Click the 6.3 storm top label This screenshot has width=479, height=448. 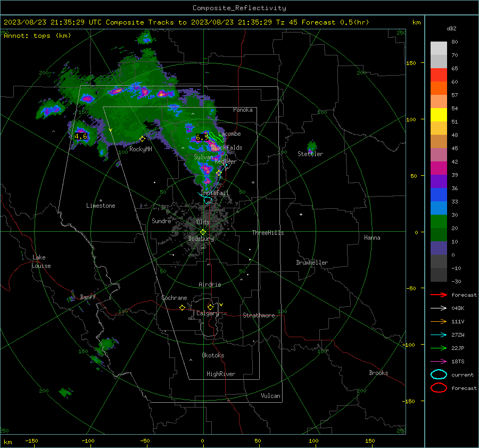pyautogui.click(x=202, y=137)
